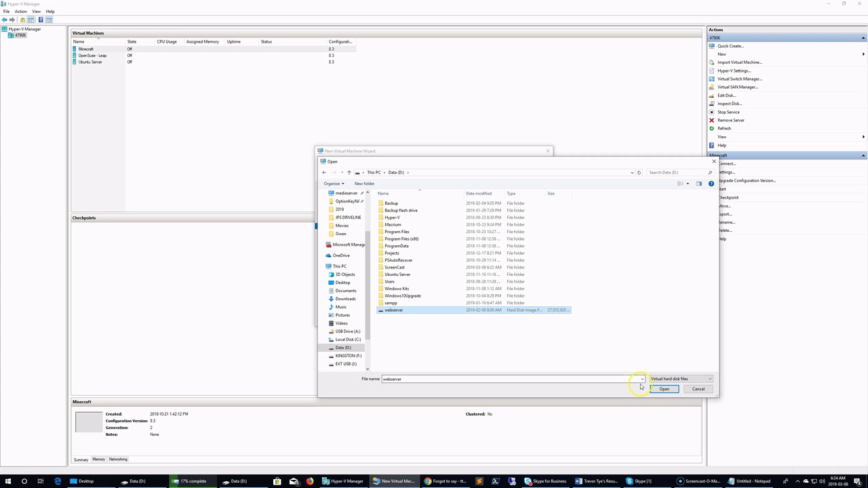
Task: Select the webserver hard disk image file
Action: click(474, 310)
